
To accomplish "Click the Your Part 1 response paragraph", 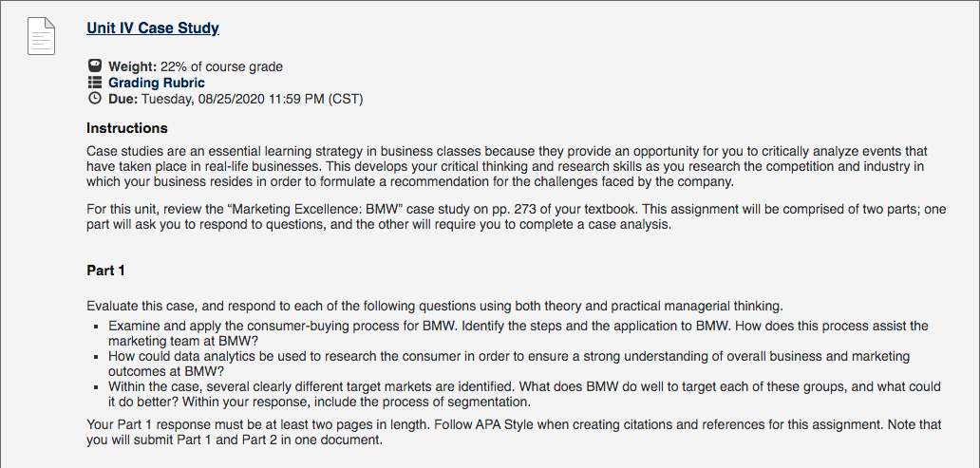I will coord(515,432).
